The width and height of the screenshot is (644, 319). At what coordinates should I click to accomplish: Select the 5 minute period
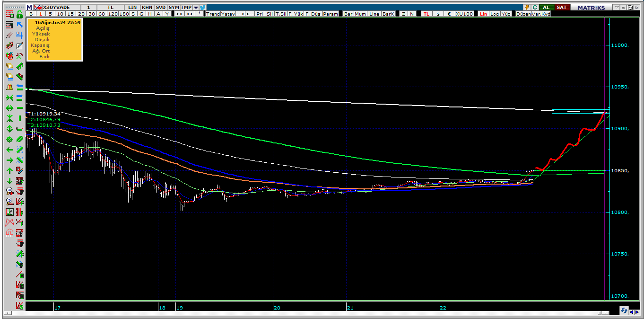point(50,14)
